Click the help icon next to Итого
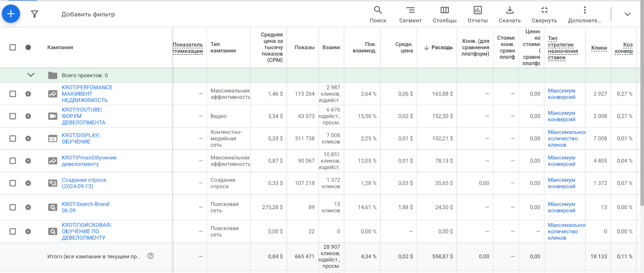 [x=150, y=256]
